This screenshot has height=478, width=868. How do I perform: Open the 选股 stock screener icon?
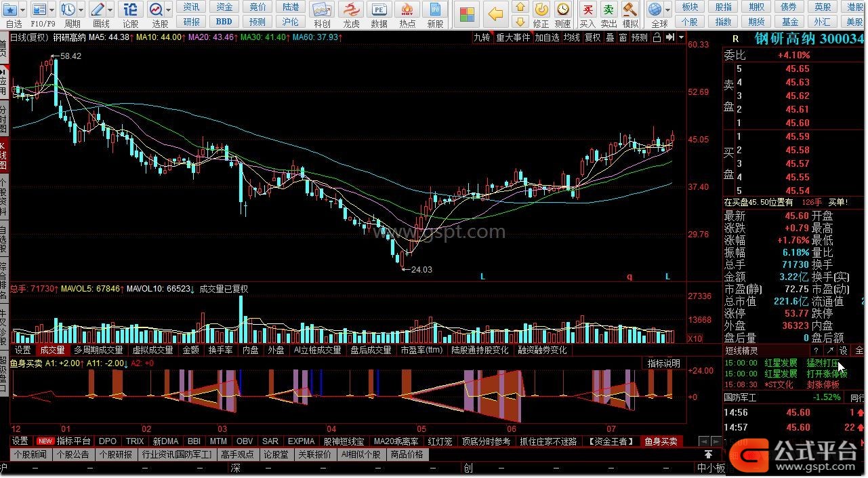[157, 10]
